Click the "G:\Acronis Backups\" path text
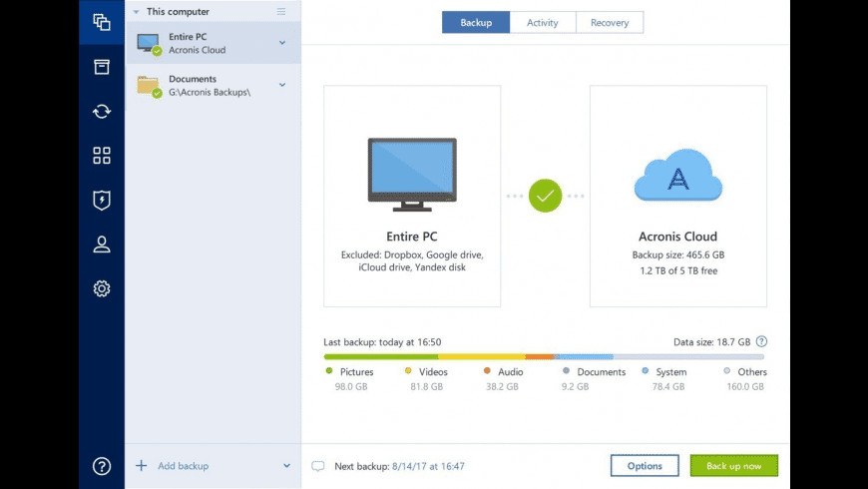 coord(210,92)
